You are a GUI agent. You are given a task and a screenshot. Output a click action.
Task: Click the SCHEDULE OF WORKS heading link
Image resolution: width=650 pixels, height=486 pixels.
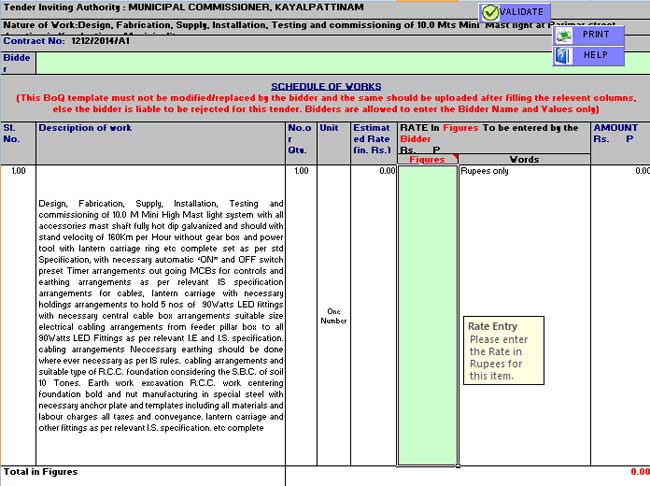326,87
